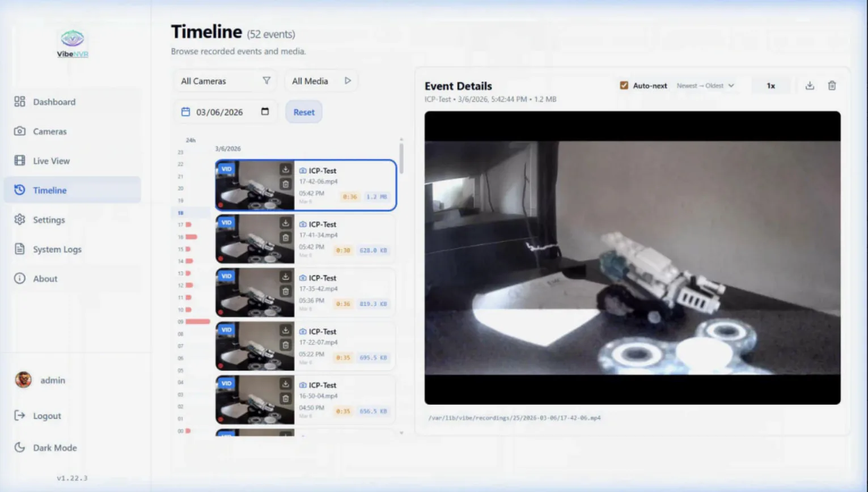The image size is (868, 492).
Task: Jump to hour 16 activity bar
Action: (191, 237)
